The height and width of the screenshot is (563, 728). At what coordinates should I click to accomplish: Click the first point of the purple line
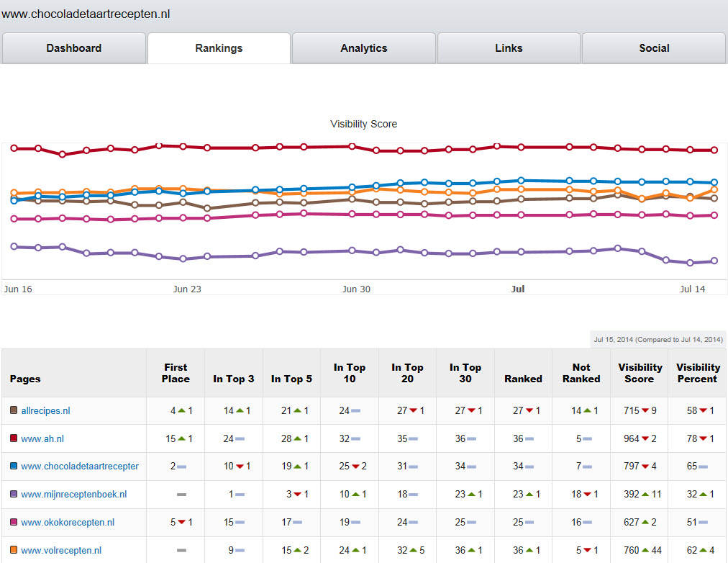pos(14,247)
